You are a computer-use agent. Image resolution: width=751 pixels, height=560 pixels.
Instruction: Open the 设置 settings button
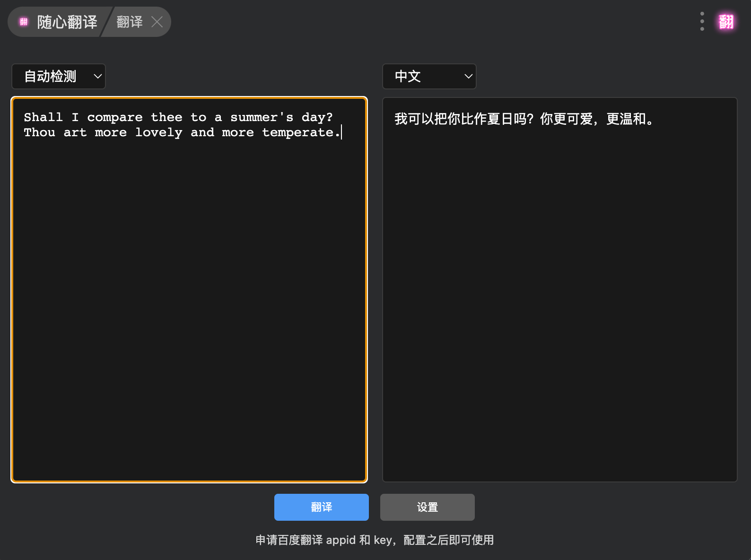coord(428,507)
